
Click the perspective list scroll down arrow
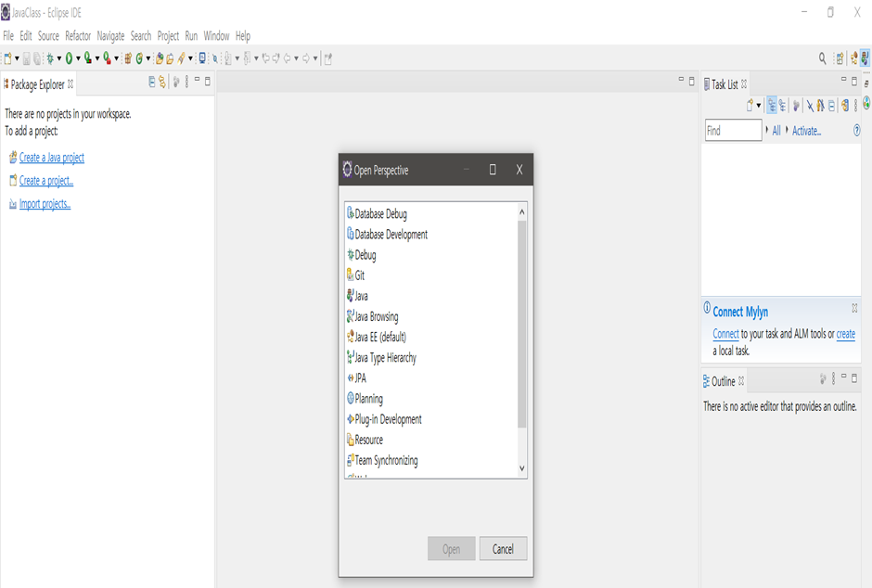pyautogui.click(x=521, y=468)
